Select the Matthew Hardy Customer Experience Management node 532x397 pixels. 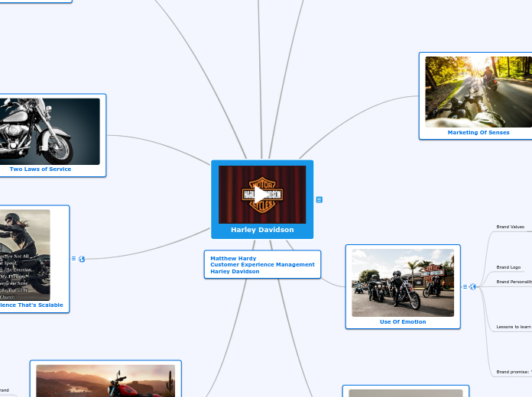pos(262,264)
